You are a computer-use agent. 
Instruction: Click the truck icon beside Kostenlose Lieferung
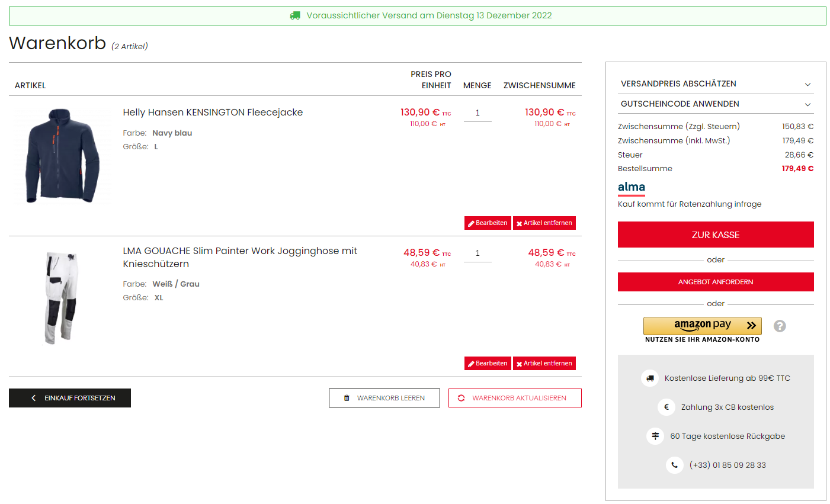click(650, 378)
